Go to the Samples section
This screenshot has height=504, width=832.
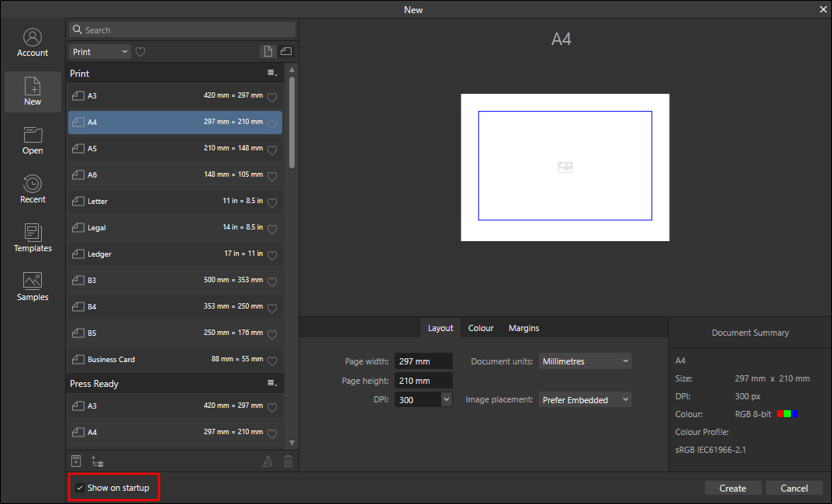(33, 288)
